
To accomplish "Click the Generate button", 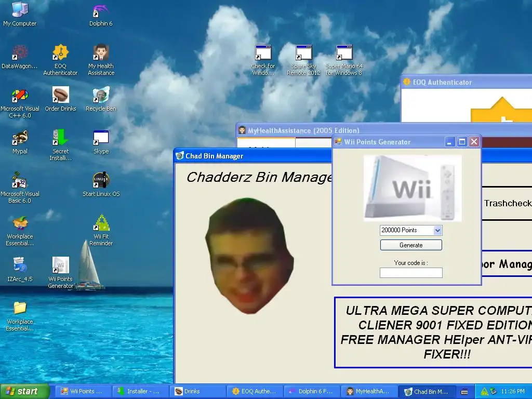I will pos(411,245).
